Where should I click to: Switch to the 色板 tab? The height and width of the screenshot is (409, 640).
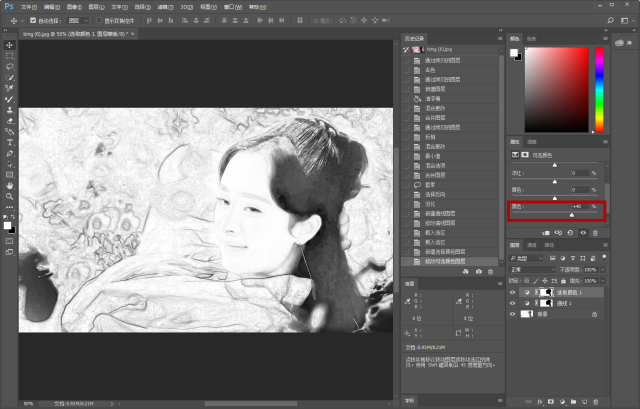click(x=531, y=39)
